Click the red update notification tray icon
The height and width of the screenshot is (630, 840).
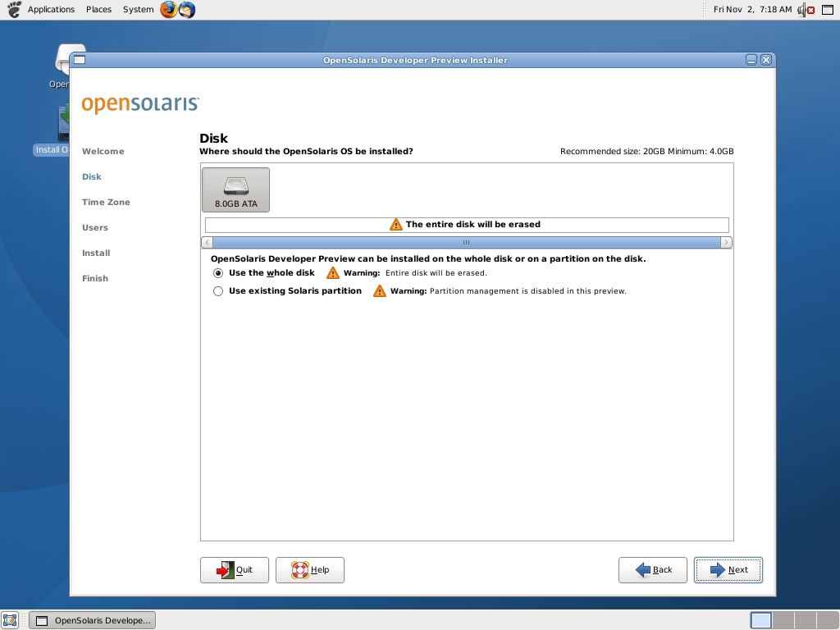[x=811, y=10]
